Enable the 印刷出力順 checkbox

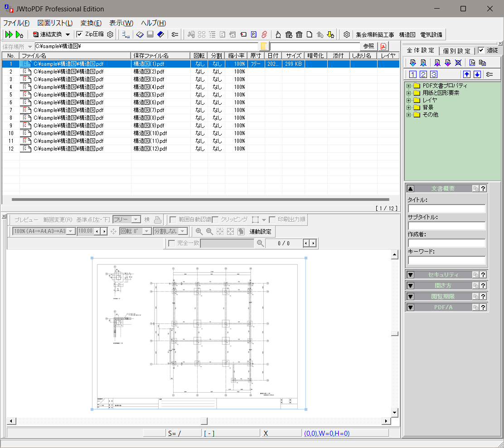click(x=272, y=219)
